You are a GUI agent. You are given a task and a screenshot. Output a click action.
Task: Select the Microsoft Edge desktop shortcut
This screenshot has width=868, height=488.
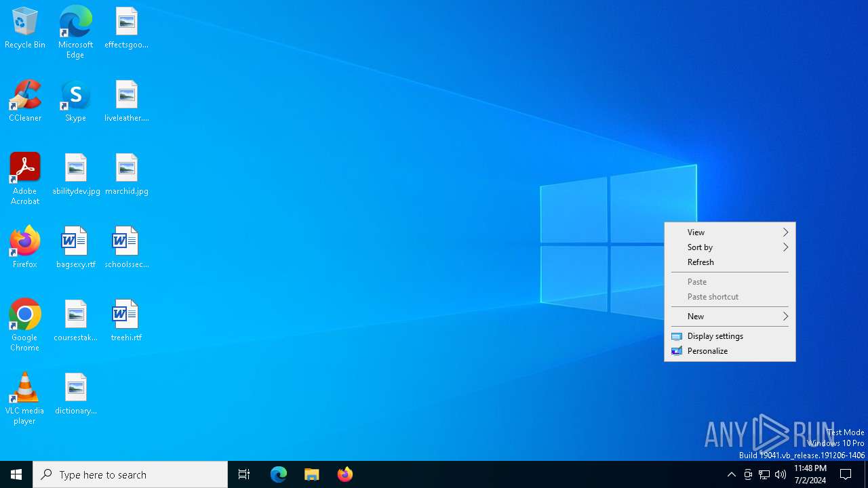point(75,33)
